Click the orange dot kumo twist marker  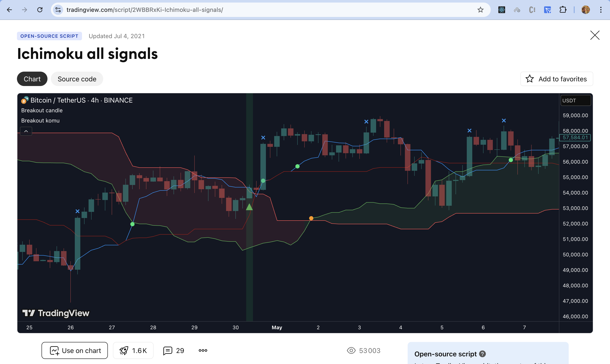pyautogui.click(x=311, y=218)
